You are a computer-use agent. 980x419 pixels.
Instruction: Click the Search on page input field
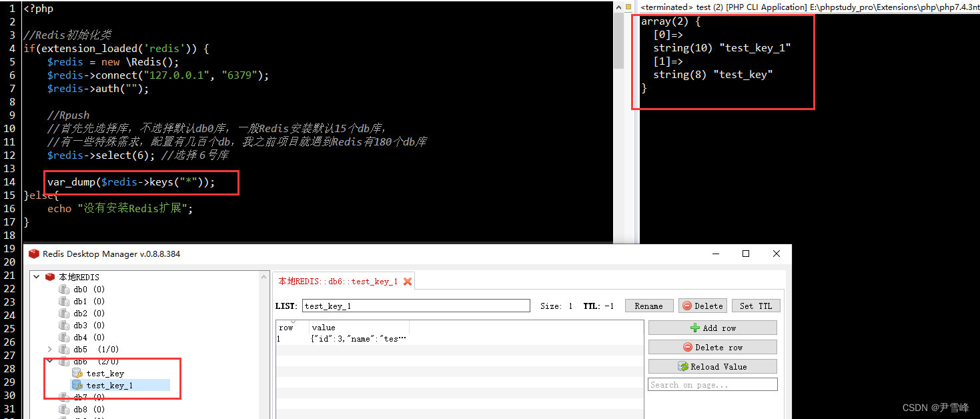(x=712, y=384)
